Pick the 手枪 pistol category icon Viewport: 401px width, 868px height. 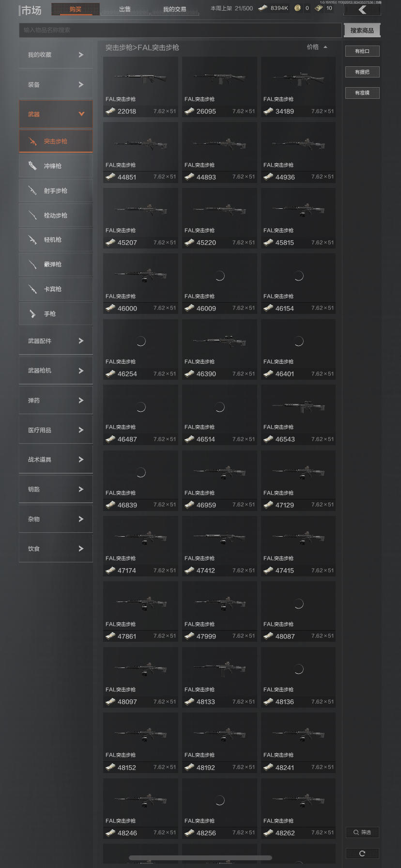(x=32, y=314)
